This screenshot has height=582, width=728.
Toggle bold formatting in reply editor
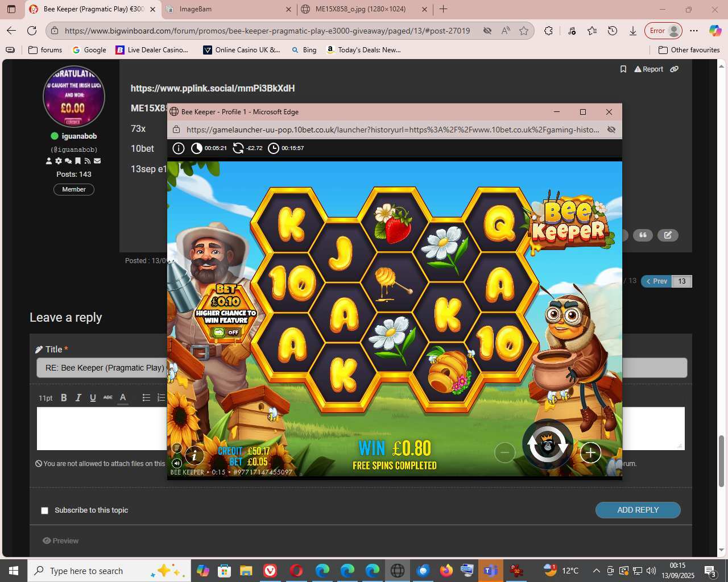tap(64, 398)
